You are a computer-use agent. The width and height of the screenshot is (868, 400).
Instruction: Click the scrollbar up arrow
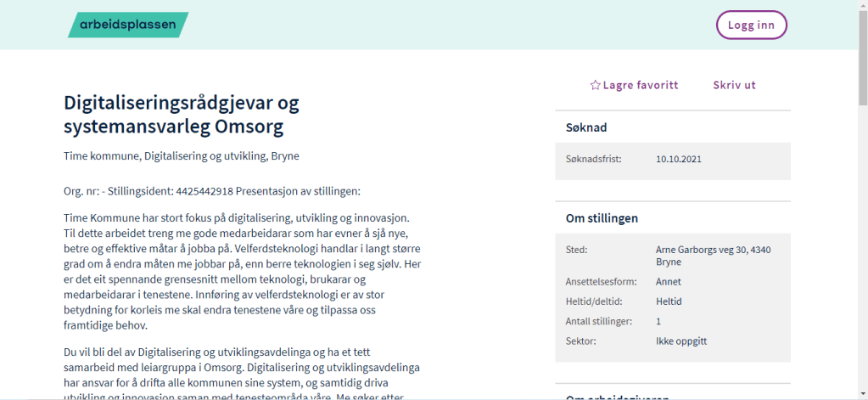[x=861, y=5]
